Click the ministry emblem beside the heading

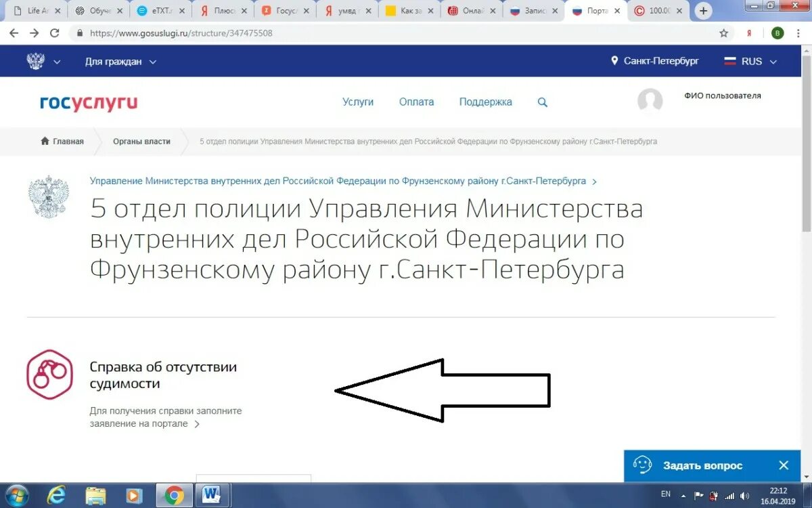pos(49,197)
